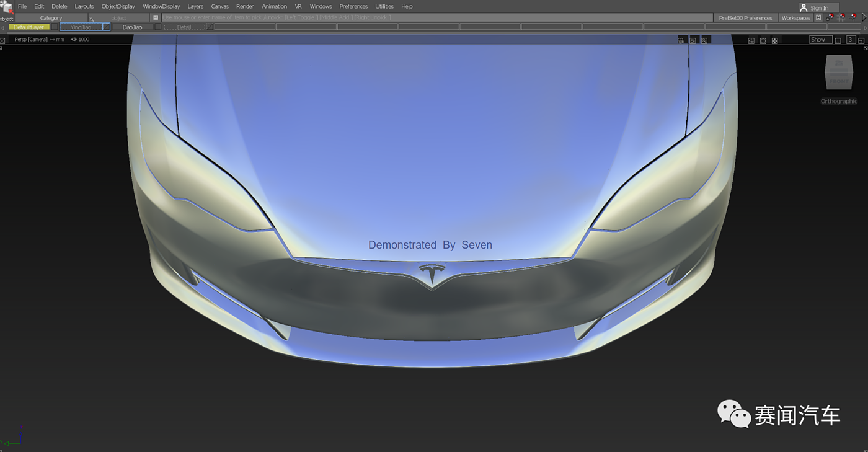Click the circular viewport display icon
This screenshot has width=868, height=452.
pyautogui.click(x=763, y=40)
